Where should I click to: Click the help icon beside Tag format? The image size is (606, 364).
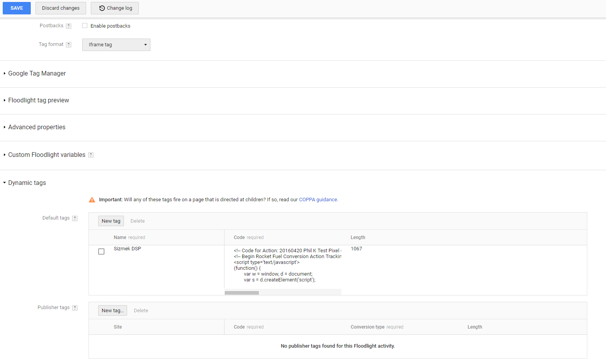click(69, 45)
